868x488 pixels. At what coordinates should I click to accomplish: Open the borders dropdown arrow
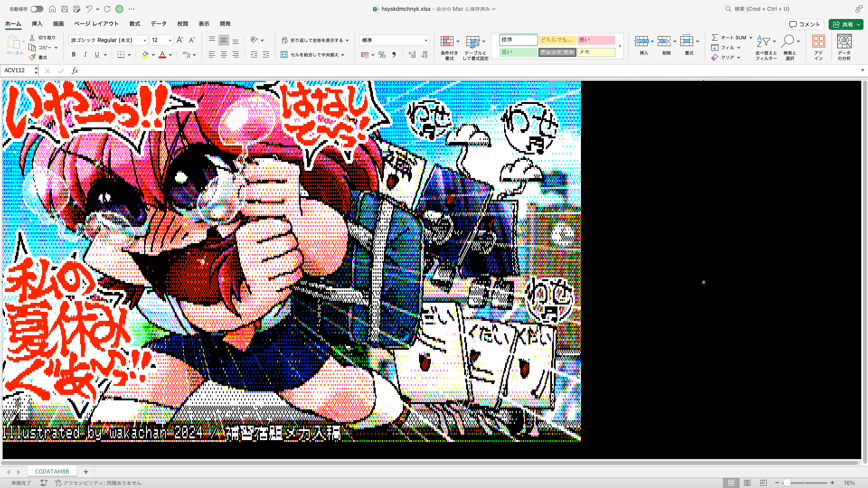[x=129, y=55]
